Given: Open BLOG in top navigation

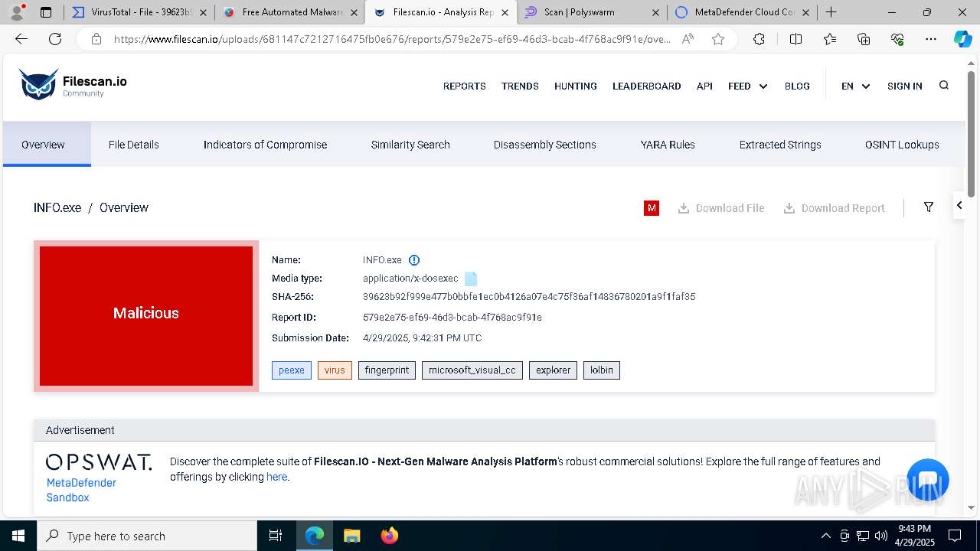Looking at the screenshot, I should pos(797,86).
